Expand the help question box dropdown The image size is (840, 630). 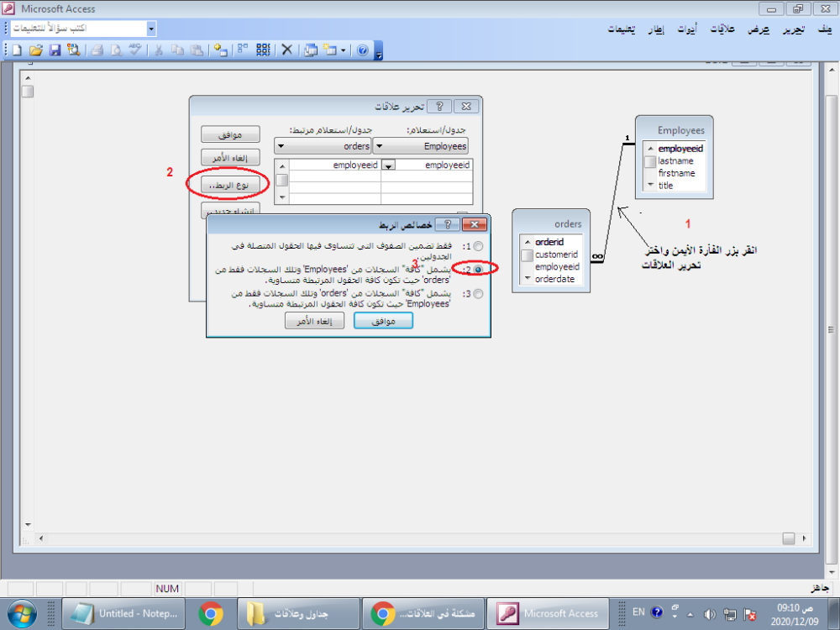(x=151, y=29)
